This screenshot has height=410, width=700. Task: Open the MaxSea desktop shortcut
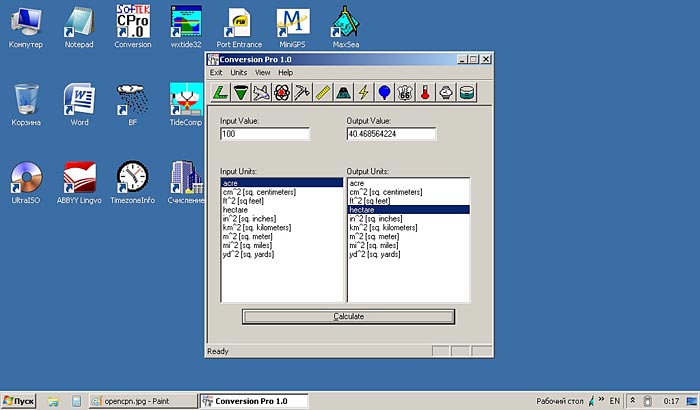click(x=346, y=27)
